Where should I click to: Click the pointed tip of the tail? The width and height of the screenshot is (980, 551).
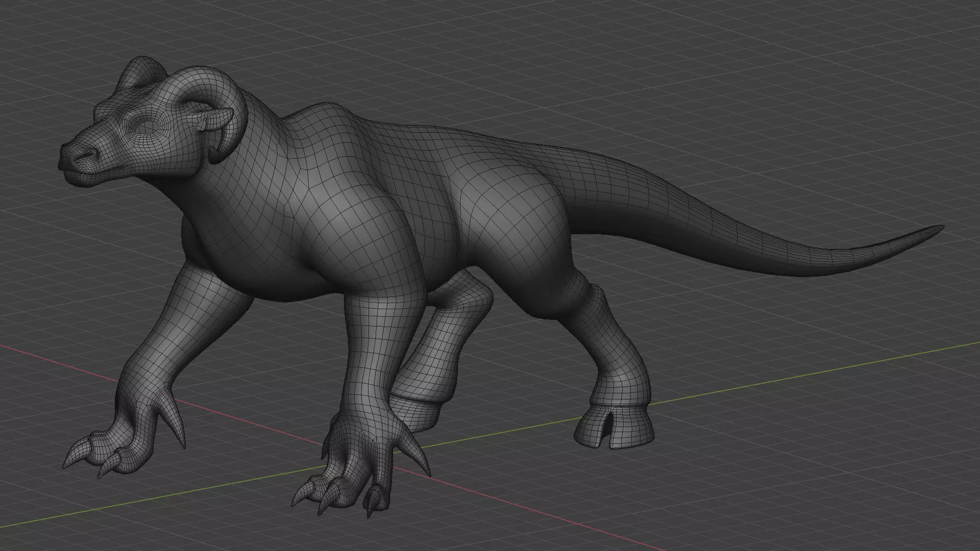[940, 228]
